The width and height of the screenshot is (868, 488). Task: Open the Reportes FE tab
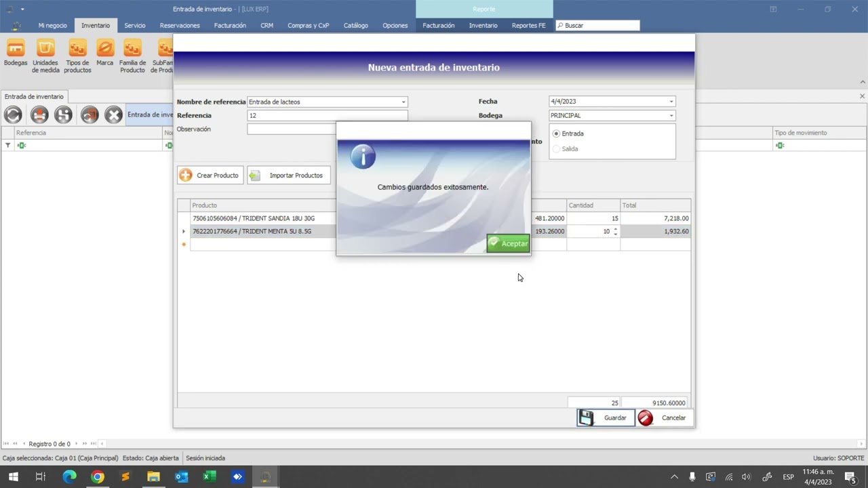[x=528, y=25]
